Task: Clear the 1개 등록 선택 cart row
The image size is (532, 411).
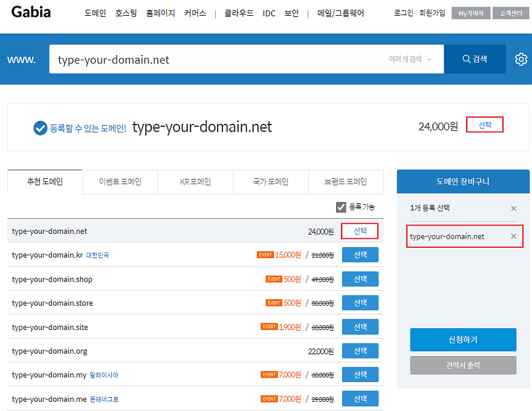Action: tap(513, 209)
